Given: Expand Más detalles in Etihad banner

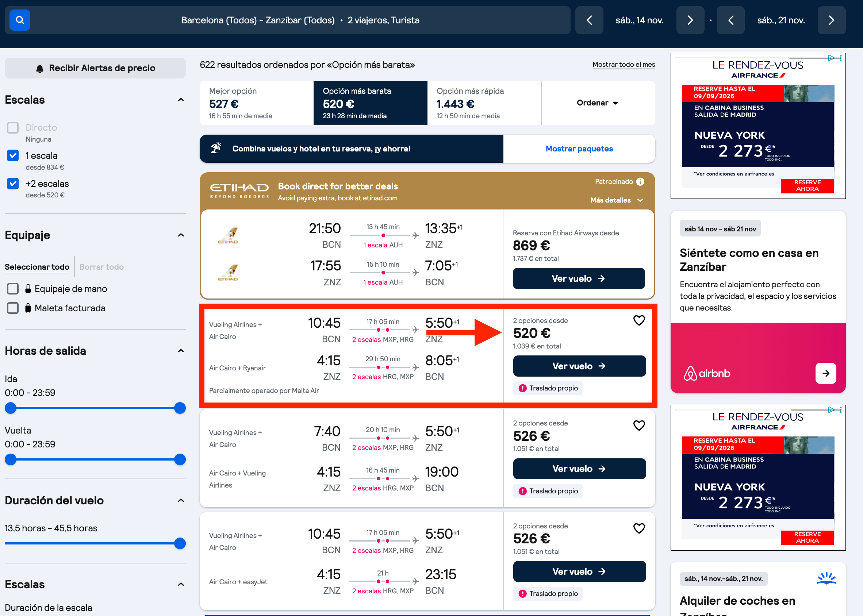Looking at the screenshot, I should 617,200.
